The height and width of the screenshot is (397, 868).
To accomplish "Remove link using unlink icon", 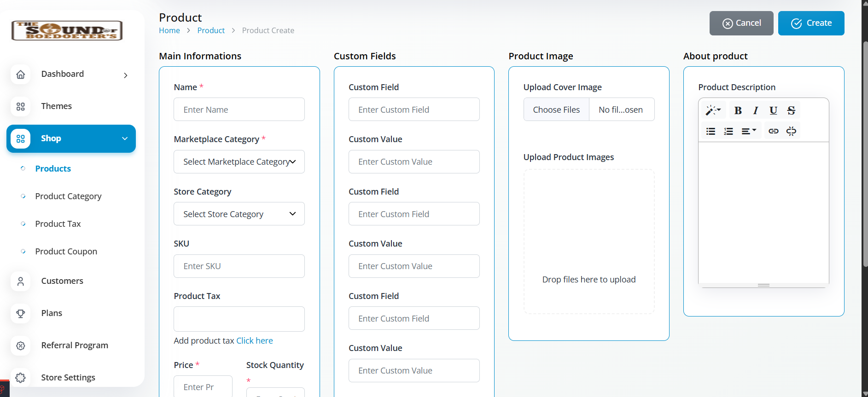I will (x=791, y=131).
